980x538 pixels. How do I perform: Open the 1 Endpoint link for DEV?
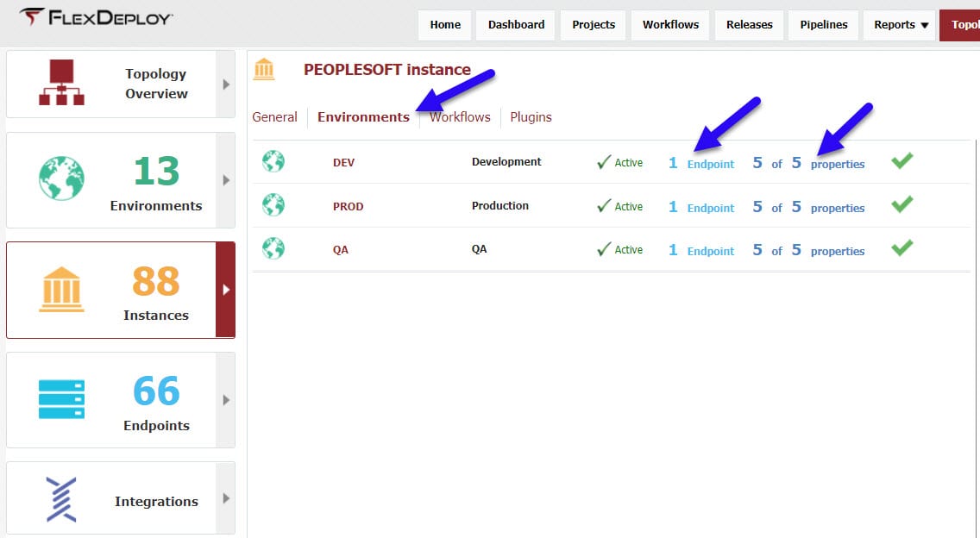click(701, 163)
